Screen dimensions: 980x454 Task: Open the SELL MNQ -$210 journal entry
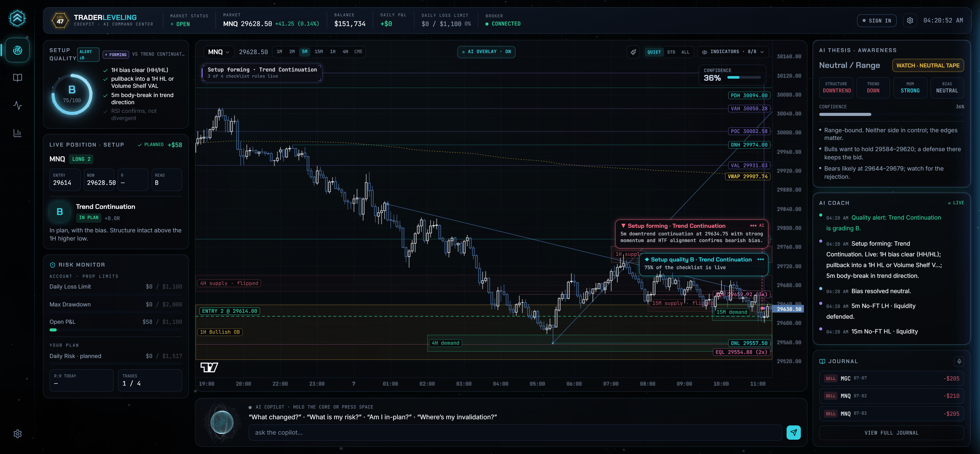click(x=891, y=396)
